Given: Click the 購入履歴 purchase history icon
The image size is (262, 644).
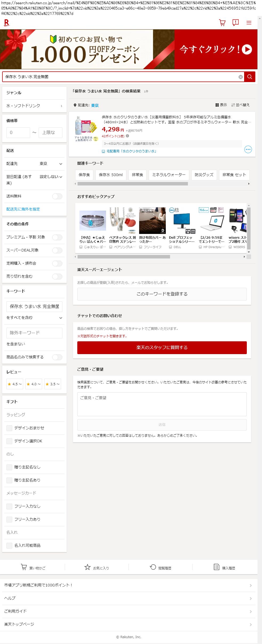Looking at the screenshot, I should [x=217, y=567].
